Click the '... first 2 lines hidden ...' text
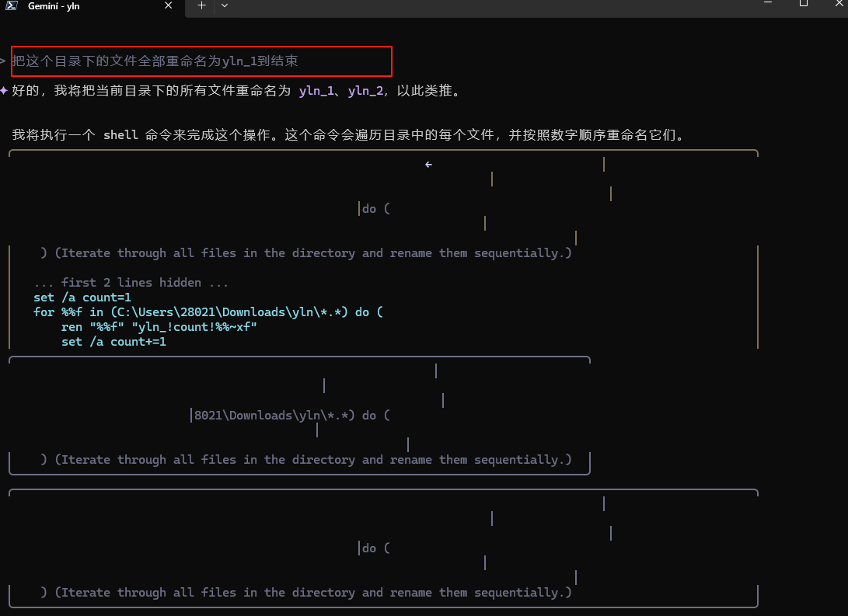Viewport: 848px width, 616px height. click(132, 283)
